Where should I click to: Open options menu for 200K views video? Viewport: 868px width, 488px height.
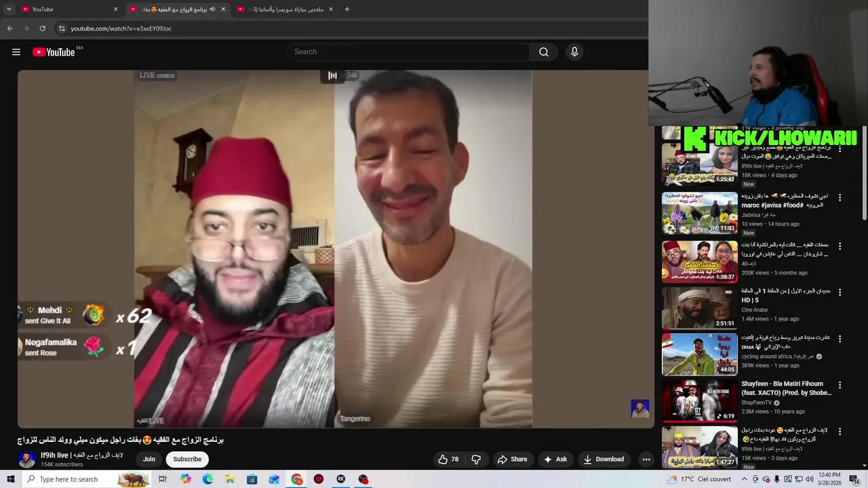840,246
